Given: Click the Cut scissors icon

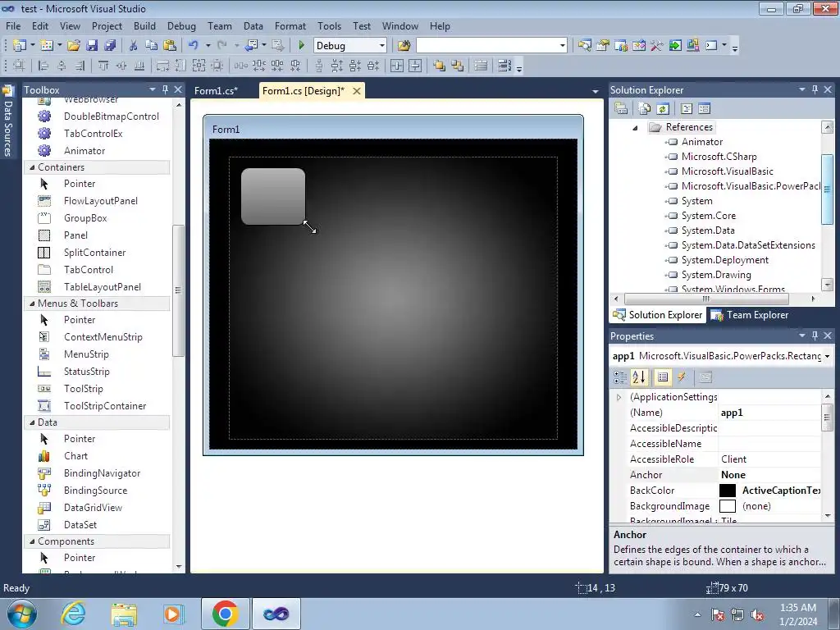Looking at the screenshot, I should (134, 46).
